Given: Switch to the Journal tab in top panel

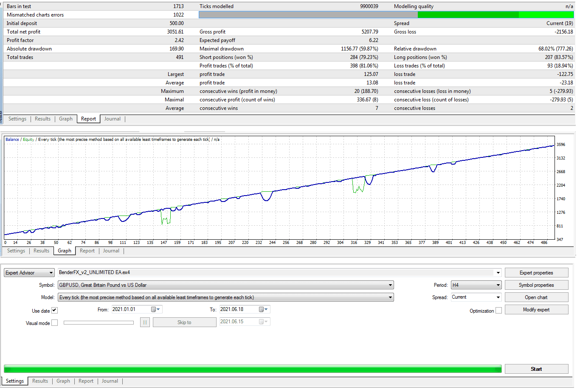Looking at the screenshot, I should tap(113, 119).
